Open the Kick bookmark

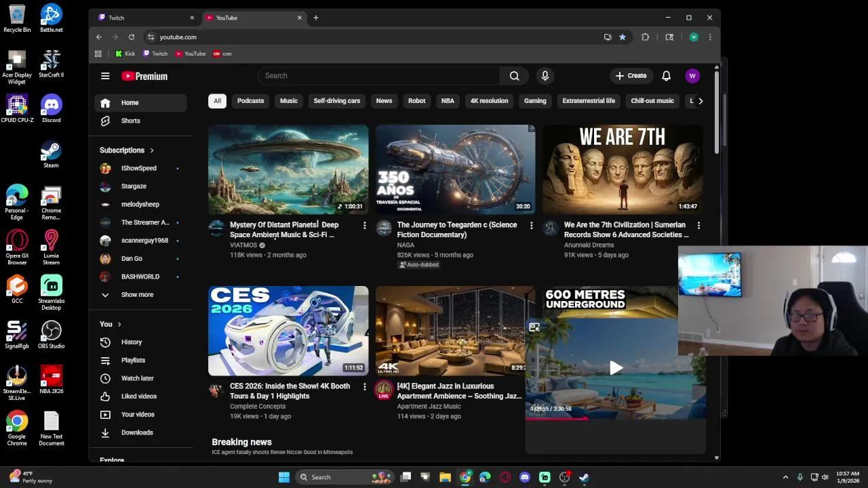125,54
